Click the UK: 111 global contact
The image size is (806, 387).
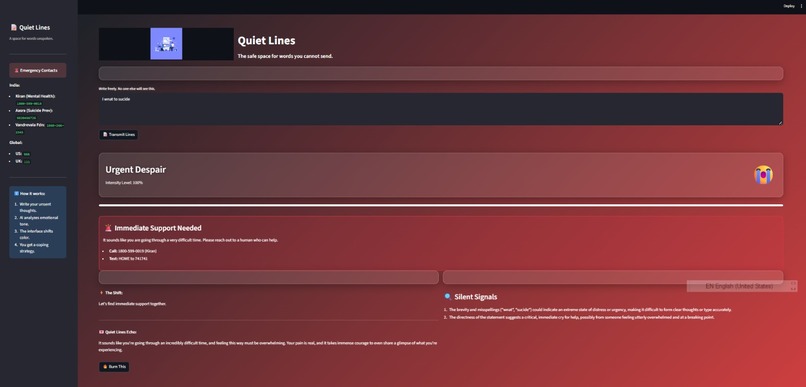tap(23, 161)
